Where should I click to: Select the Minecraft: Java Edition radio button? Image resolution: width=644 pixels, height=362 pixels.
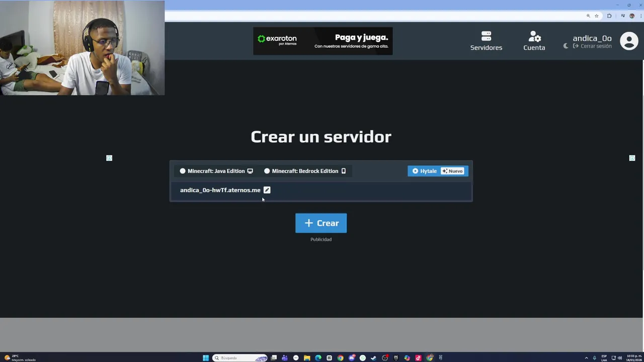[183, 171]
